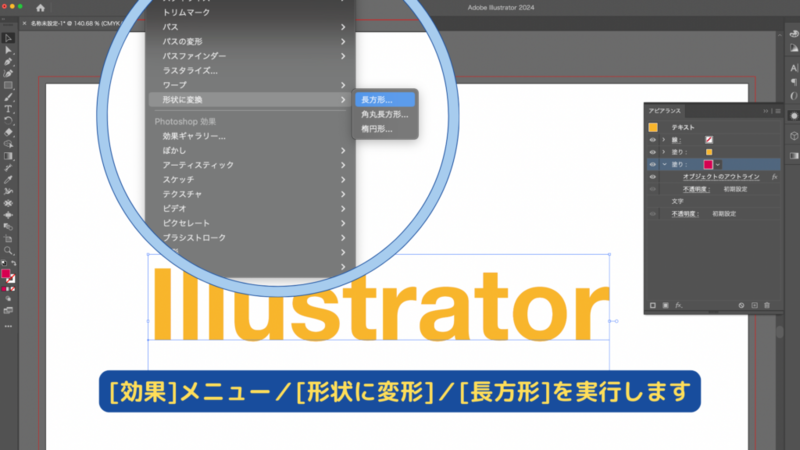Select the Rectangle tool
This screenshot has width=800, height=450.
pos(8,85)
